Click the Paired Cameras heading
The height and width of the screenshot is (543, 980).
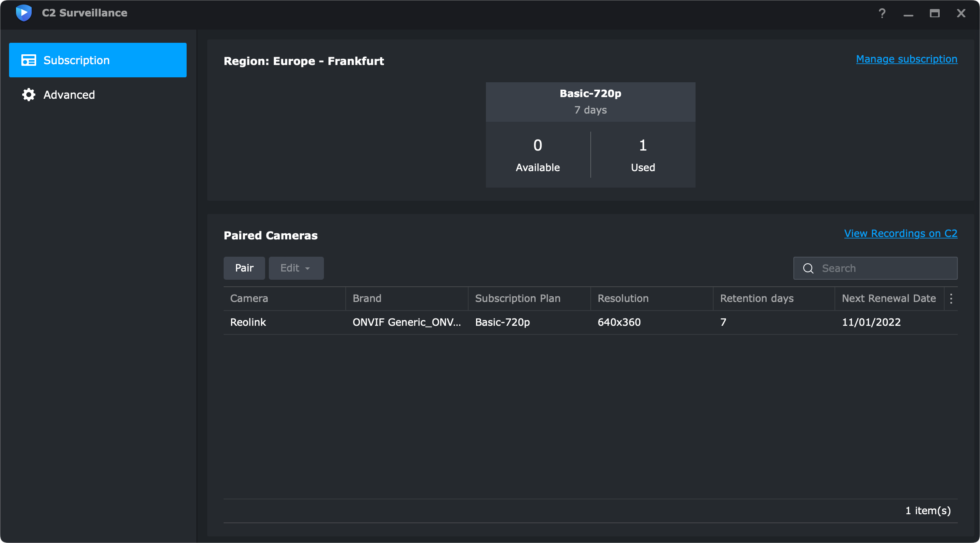click(270, 235)
